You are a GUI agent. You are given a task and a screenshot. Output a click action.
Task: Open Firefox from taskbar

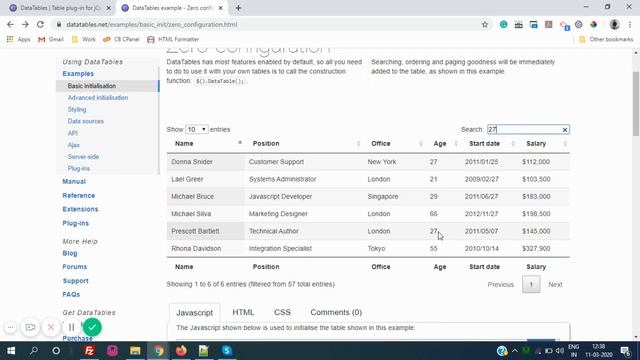pyautogui.click(x=181, y=351)
